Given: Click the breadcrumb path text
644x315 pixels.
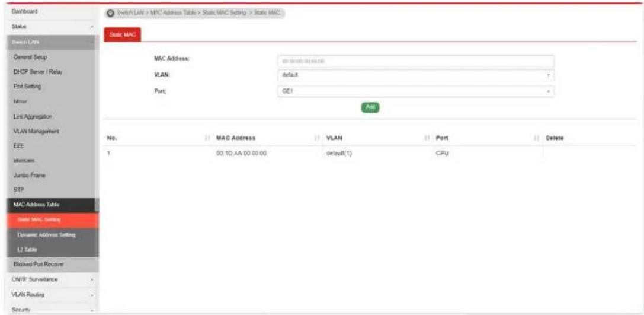Looking at the screenshot, I should [x=200, y=13].
